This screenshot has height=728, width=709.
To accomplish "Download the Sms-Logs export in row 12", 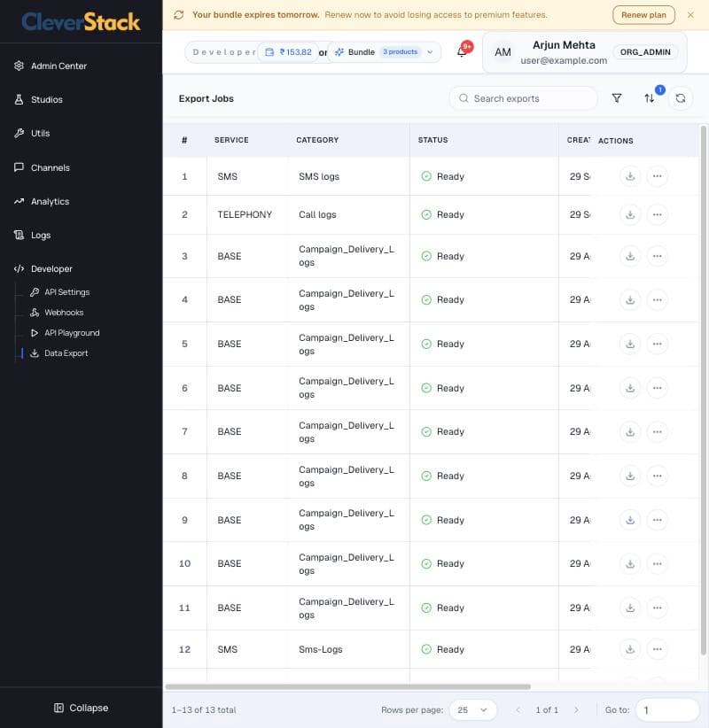I will coord(630,649).
